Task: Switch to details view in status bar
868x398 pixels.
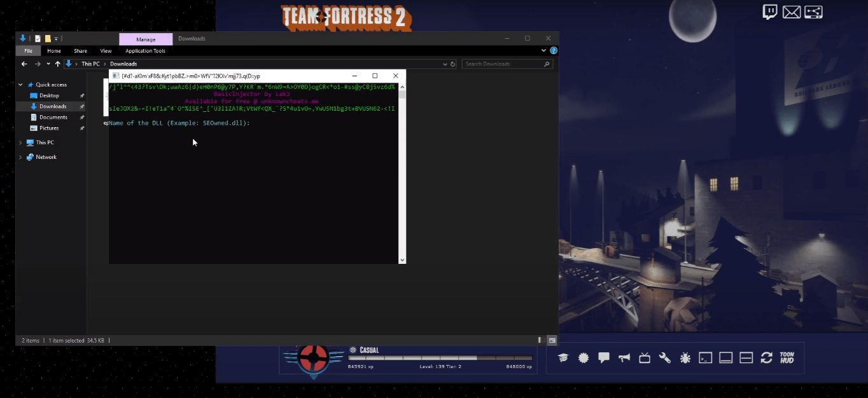Action: (x=541, y=340)
